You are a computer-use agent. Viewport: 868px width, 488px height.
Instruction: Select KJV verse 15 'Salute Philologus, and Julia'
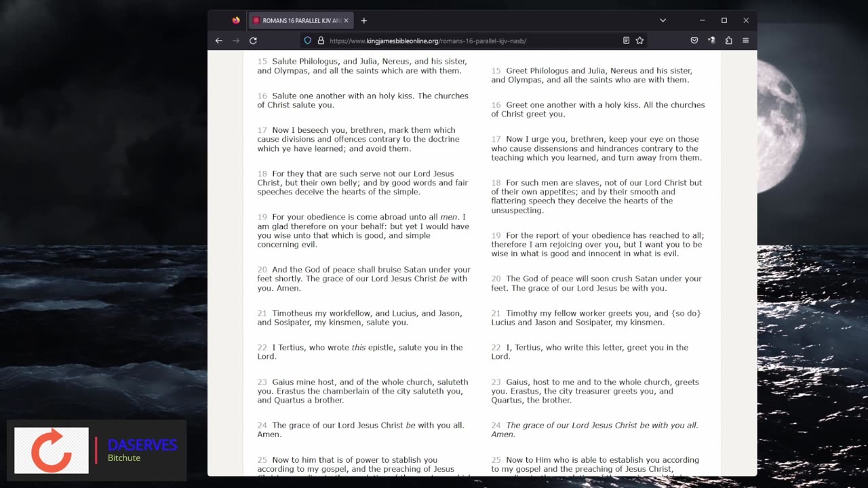point(361,66)
